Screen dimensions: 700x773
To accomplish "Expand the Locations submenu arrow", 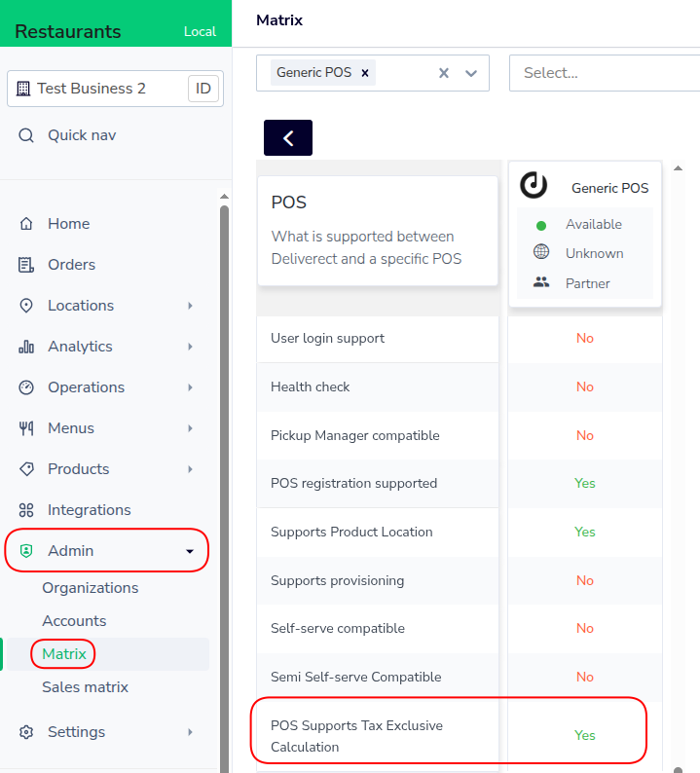I will coord(190,306).
